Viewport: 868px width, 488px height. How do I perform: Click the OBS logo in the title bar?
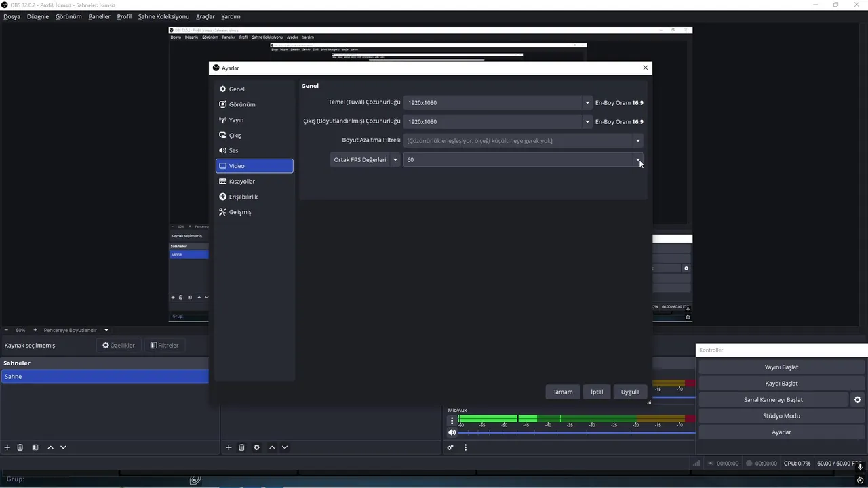5,5
